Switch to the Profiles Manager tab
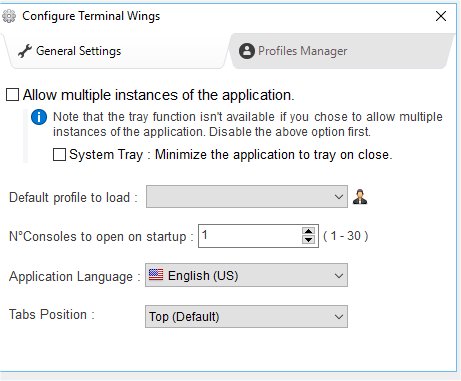Viewport: 461px width, 381px height. (x=340, y=51)
